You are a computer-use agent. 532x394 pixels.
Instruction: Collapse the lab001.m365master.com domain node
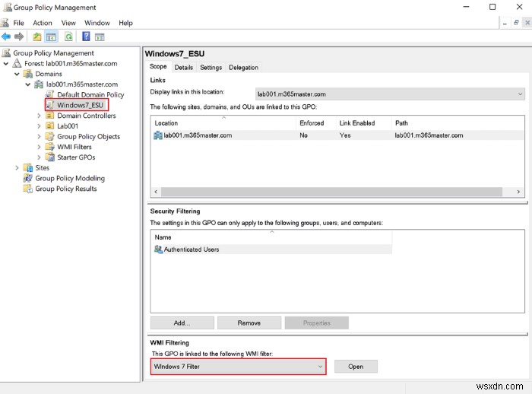click(x=28, y=84)
